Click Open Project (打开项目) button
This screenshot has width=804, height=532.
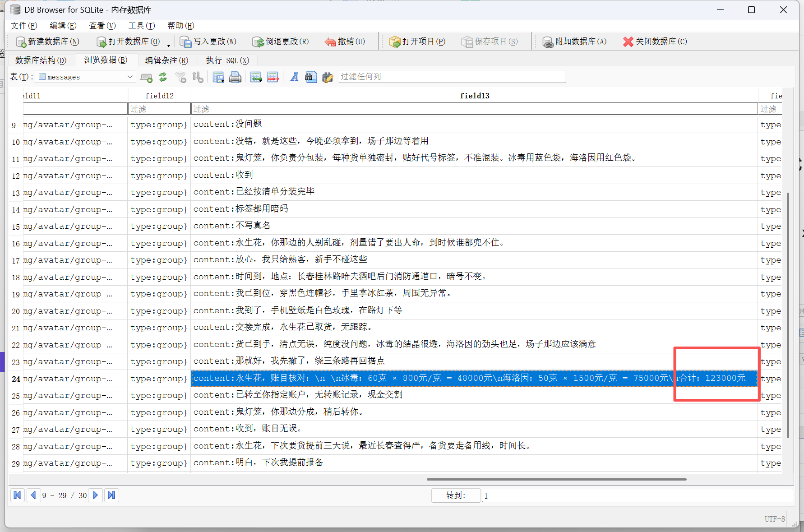pyautogui.click(x=417, y=42)
